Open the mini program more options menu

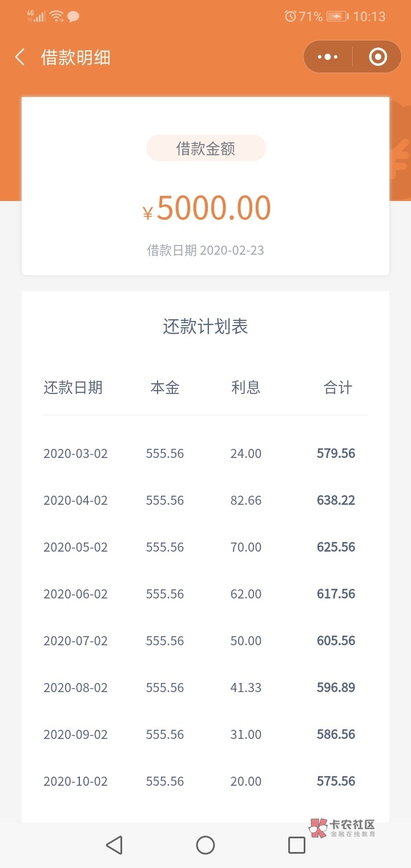point(328,57)
